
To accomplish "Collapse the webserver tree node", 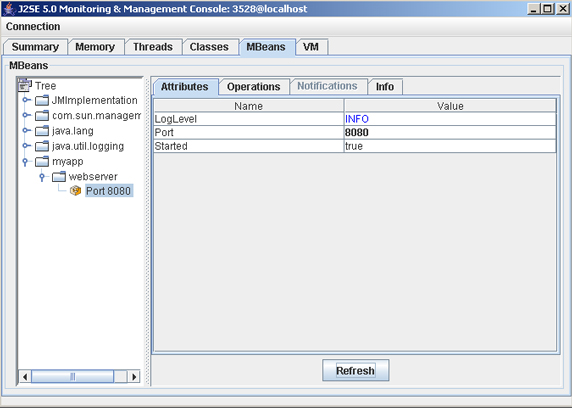I will (42, 177).
